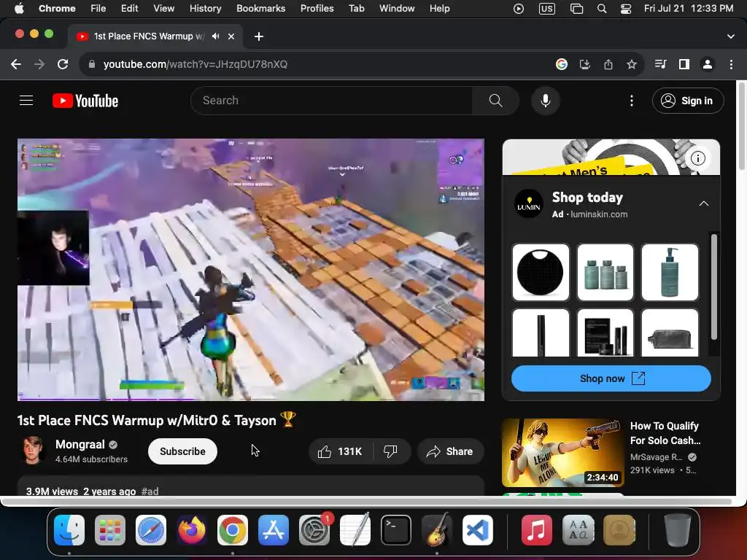Expand Chrome tab search chevron

tap(731, 36)
